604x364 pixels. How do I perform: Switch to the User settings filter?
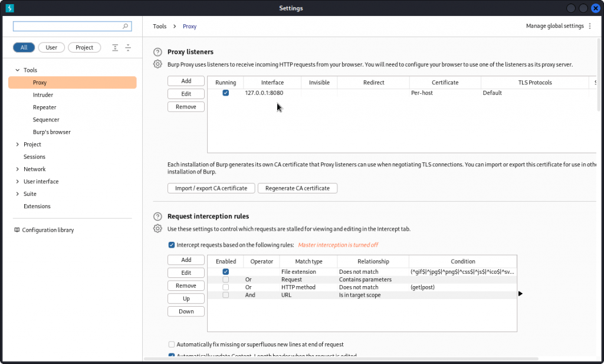(51, 47)
